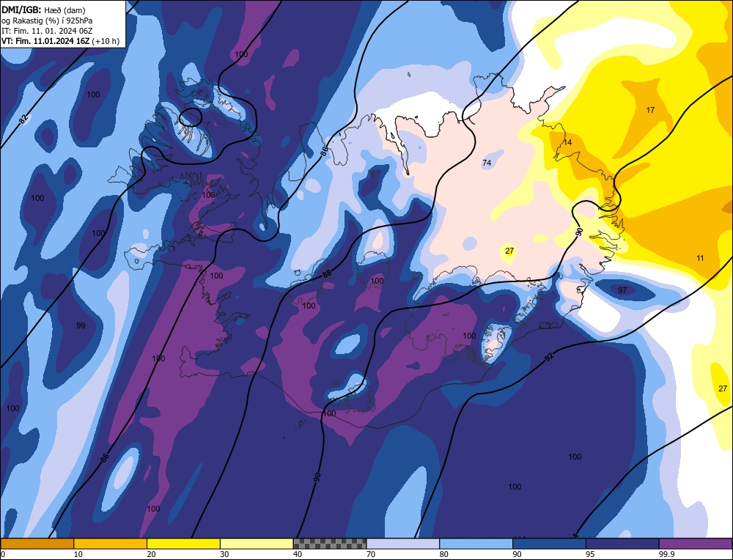Viewport: 733px width, 560px height.
Task: Select the legend tick label 95
Action: point(590,554)
